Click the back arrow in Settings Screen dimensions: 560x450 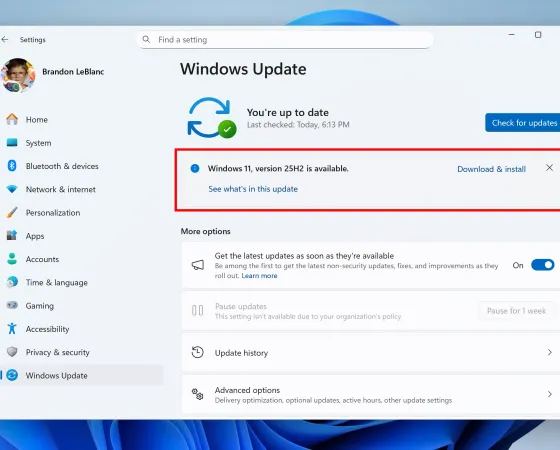(5, 39)
